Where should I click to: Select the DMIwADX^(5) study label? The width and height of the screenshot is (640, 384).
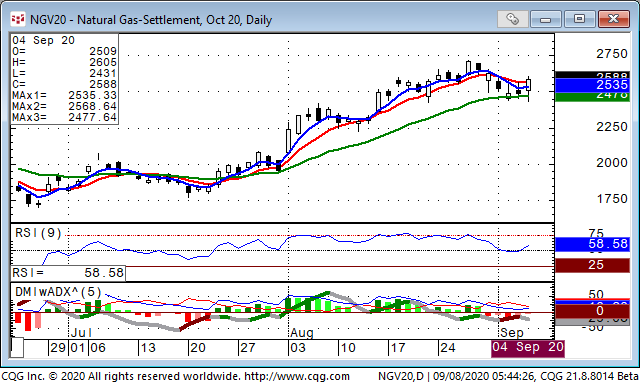pyautogui.click(x=58, y=292)
